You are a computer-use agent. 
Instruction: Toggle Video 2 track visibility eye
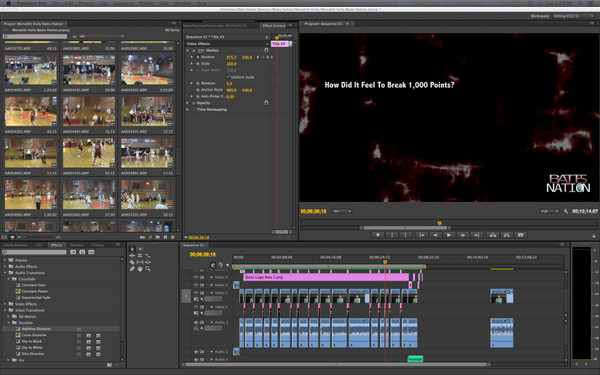pyautogui.click(x=196, y=293)
